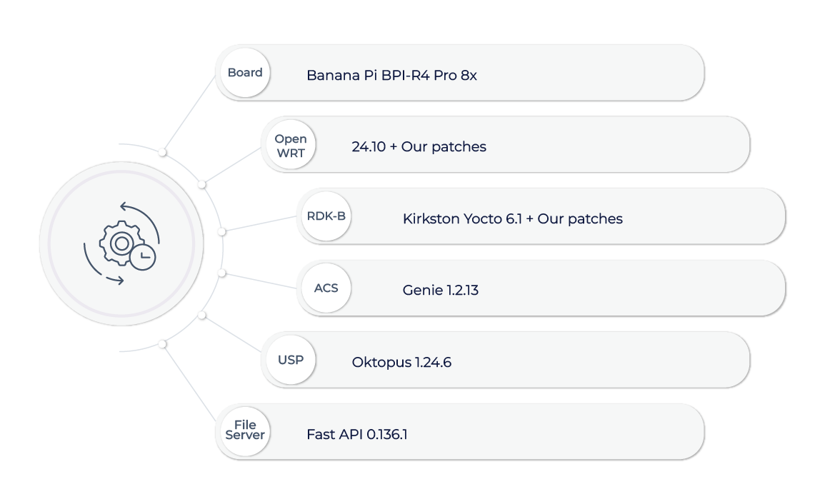Click the connector dot linked to ACS
This screenshot has width=825, height=504.
(x=221, y=273)
